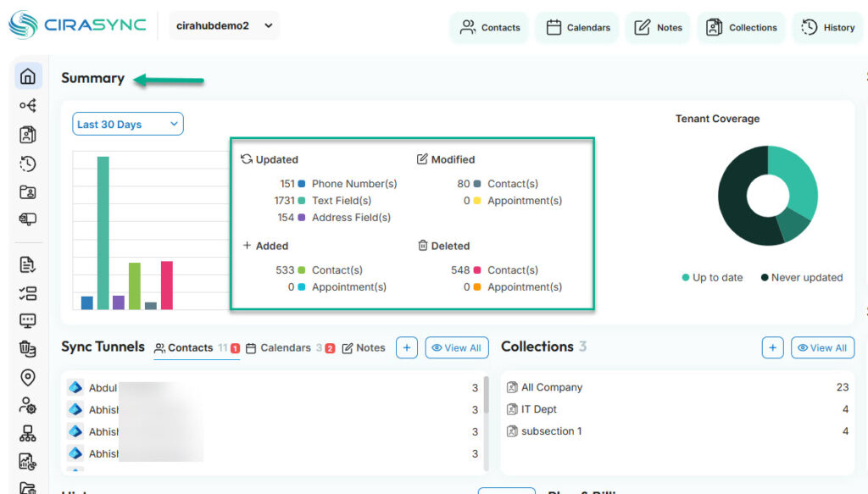
Task: Click the history clock icon in the sidebar
Action: click(x=28, y=164)
